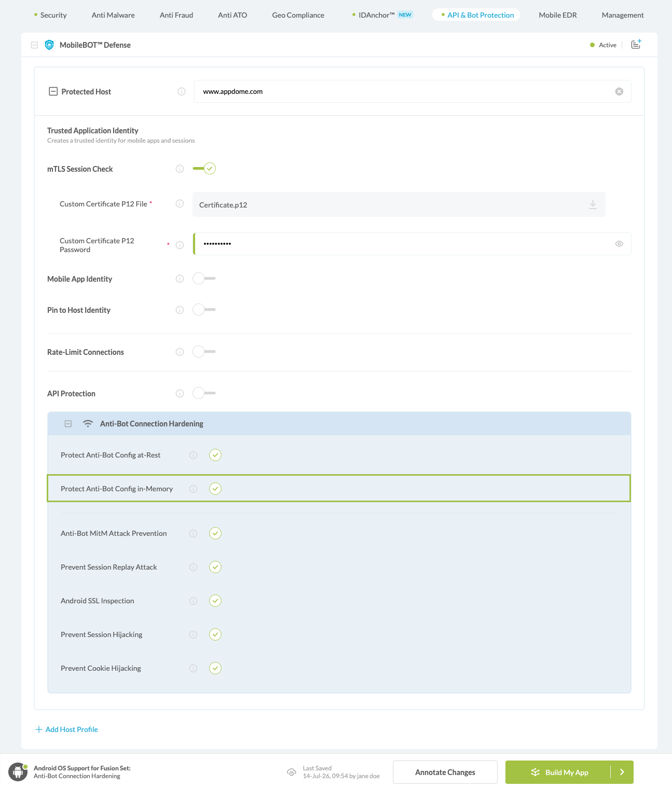Turn on the API Protection toggle
The height and width of the screenshot is (788, 672).
204,393
